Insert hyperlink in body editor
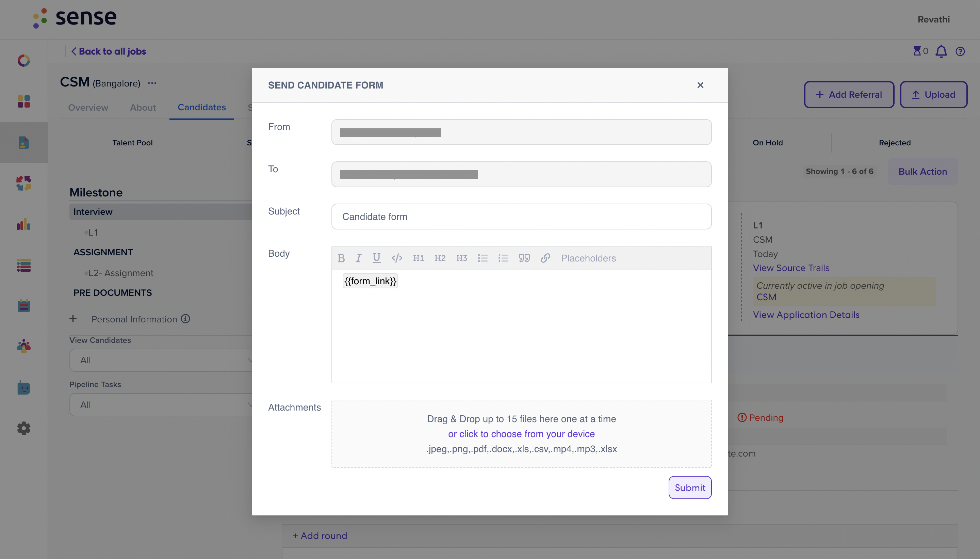The height and width of the screenshot is (559, 980). pos(545,258)
